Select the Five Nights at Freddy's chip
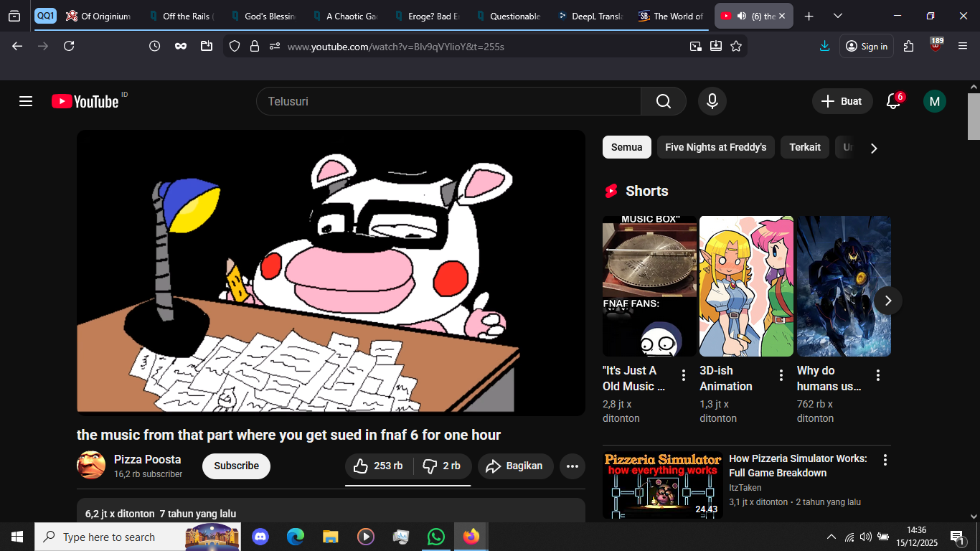The width and height of the screenshot is (980, 551). pyautogui.click(x=716, y=147)
